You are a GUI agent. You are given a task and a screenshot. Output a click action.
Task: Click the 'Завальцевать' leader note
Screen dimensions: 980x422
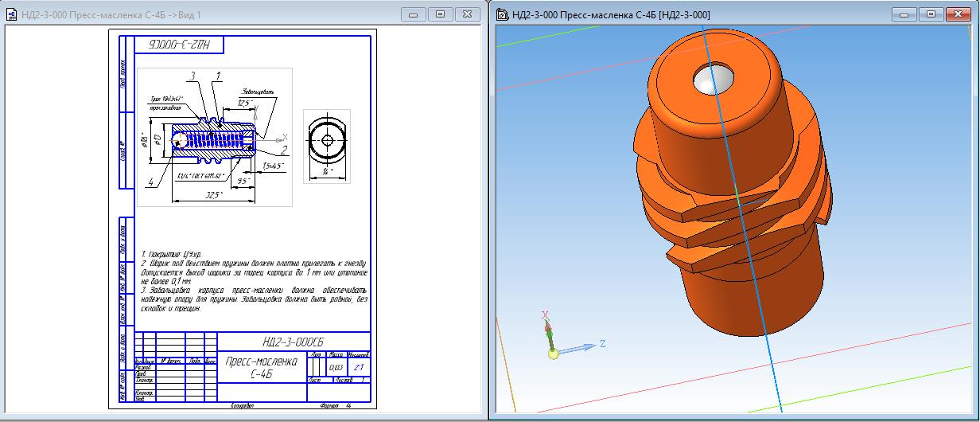(258, 92)
